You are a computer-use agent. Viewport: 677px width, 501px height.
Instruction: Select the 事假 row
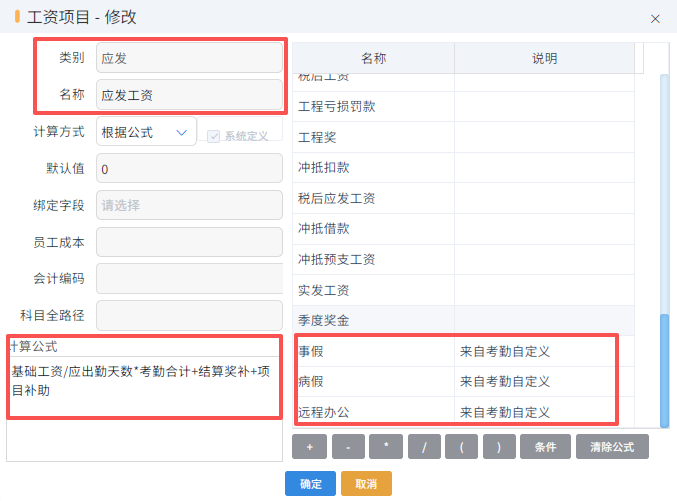[x=463, y=351]
